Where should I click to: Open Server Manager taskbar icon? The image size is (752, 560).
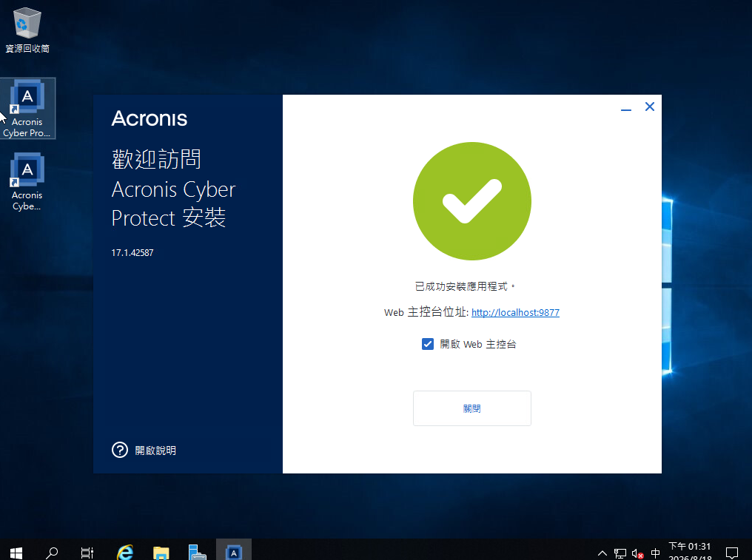197,553
